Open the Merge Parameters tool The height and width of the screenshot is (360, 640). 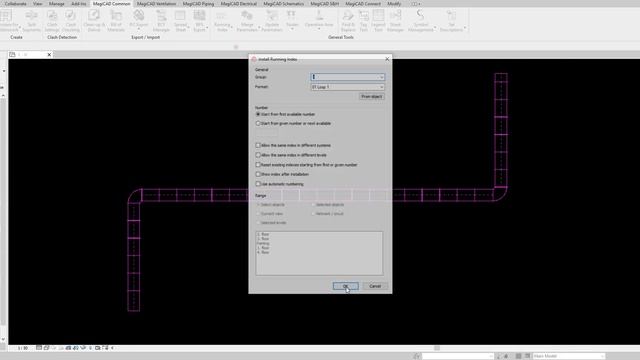[x=247, y=21]
